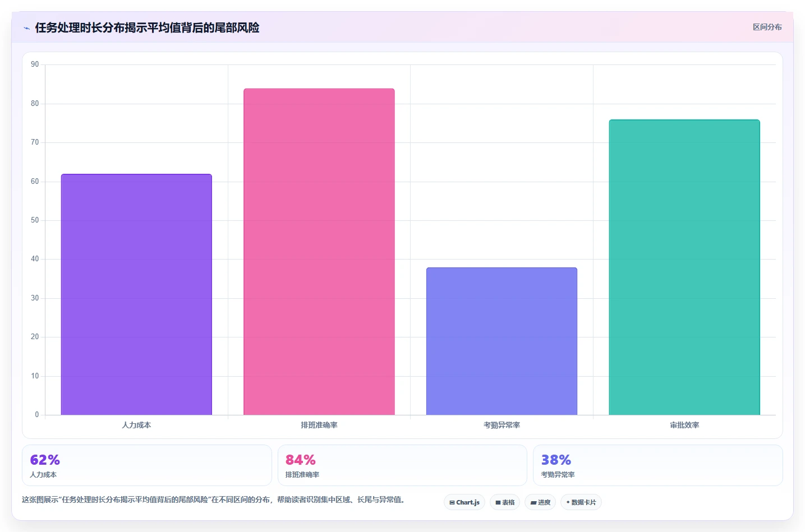Select the purple 人力成本 bar
Screen dimensions: 805x532
136,294
